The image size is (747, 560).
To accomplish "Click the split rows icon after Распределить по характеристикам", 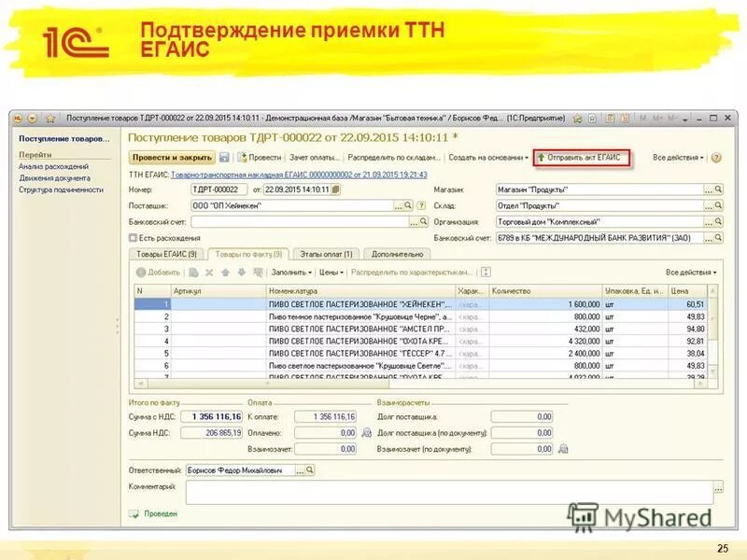I will (486, 273).
